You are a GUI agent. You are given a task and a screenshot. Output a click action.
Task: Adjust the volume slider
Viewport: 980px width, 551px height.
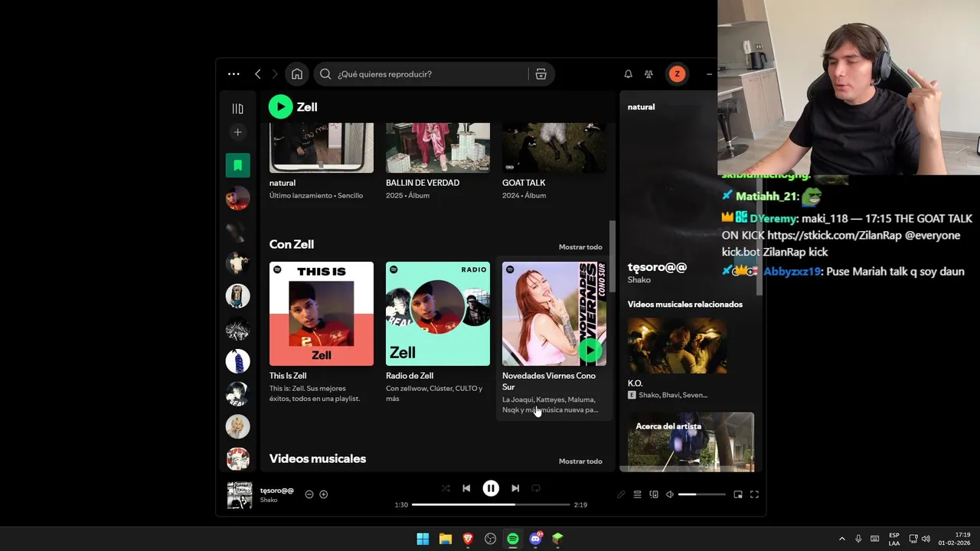click(x=701, y=494)
